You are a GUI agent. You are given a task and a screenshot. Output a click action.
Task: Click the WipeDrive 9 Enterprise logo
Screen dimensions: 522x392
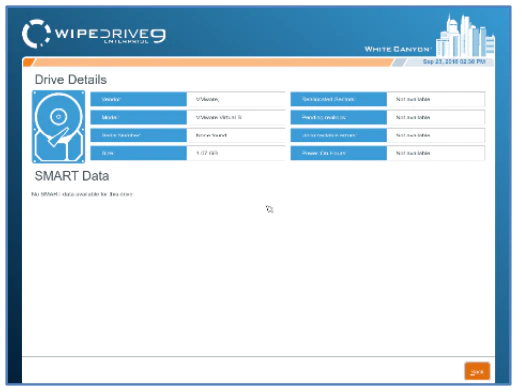click(x=94, y=34)
